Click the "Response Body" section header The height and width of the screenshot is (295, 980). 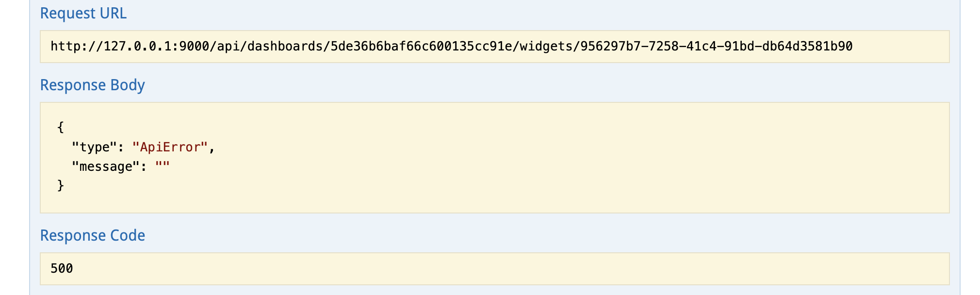pos(93,85)
